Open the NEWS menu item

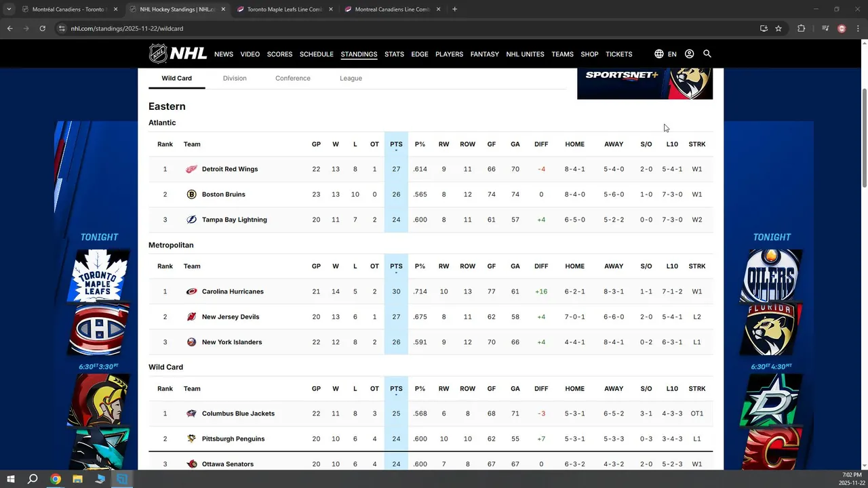click(x=224, y=54)
